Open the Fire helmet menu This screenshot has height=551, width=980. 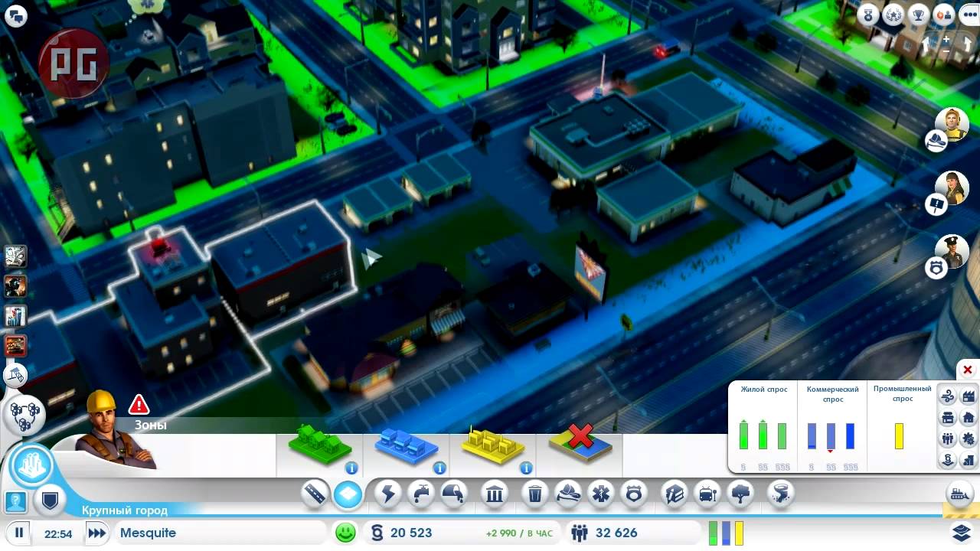(568, 494)
